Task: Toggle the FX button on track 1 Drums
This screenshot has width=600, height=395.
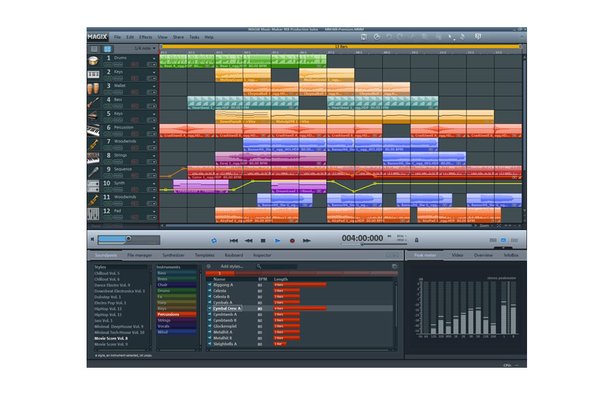Action: click(x=135, y=64)
